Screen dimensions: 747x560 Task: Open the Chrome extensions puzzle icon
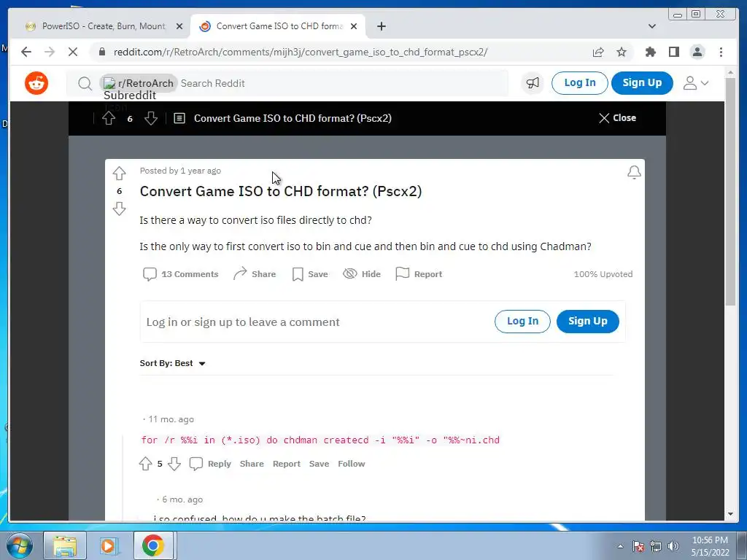point(650,52)
